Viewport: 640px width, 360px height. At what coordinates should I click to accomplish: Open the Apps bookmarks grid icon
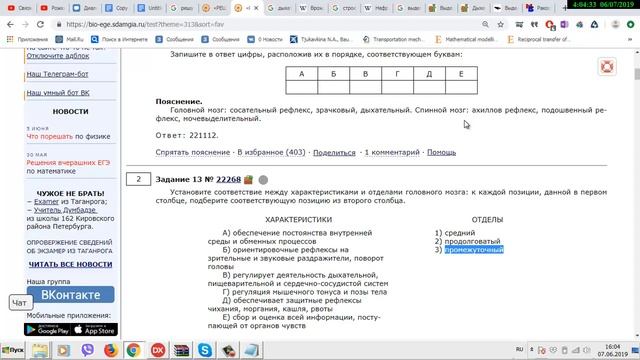10,40
